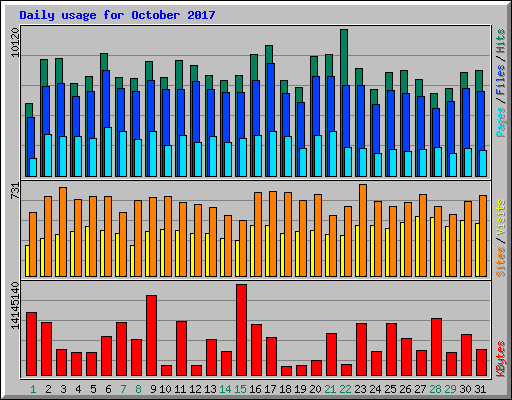Click day 13 on the date axis
The width and height of the screenshot is (512, 400).
pyautogui.click(x=210, y=389)
